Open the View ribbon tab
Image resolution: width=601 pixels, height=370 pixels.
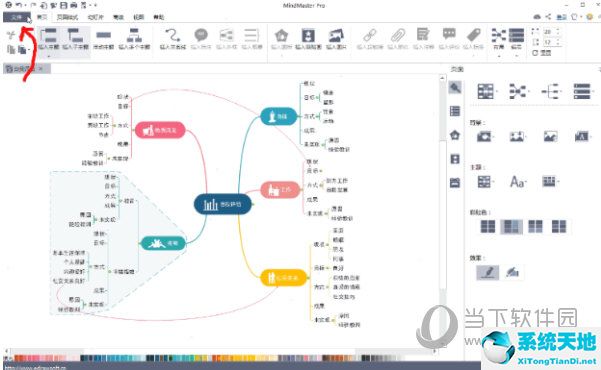click(x=138, y=17)
